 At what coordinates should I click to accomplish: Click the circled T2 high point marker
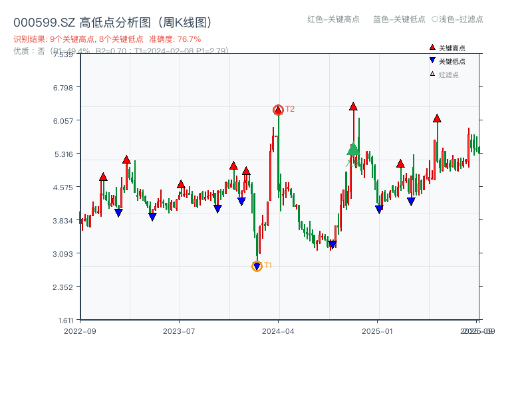click(278, 108)
